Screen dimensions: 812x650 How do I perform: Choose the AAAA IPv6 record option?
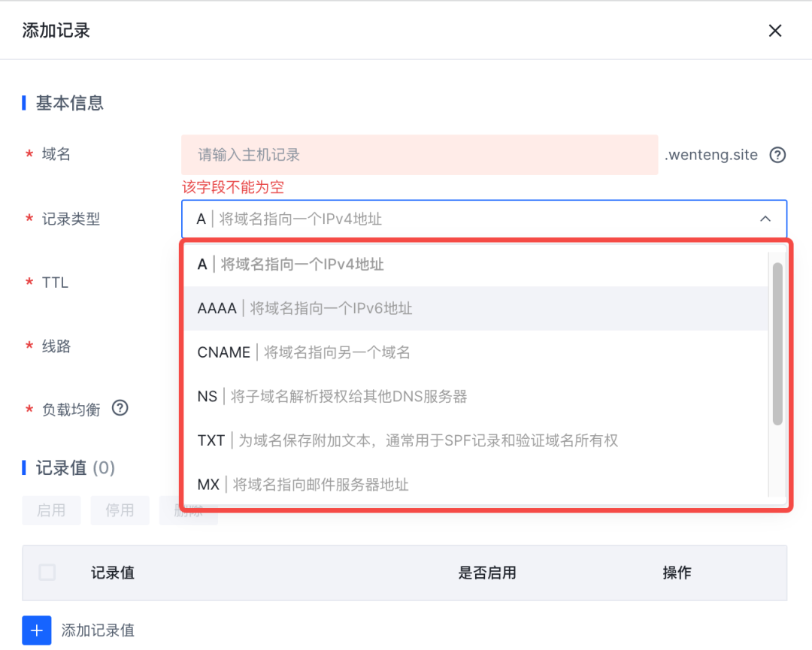coord(304,308)
